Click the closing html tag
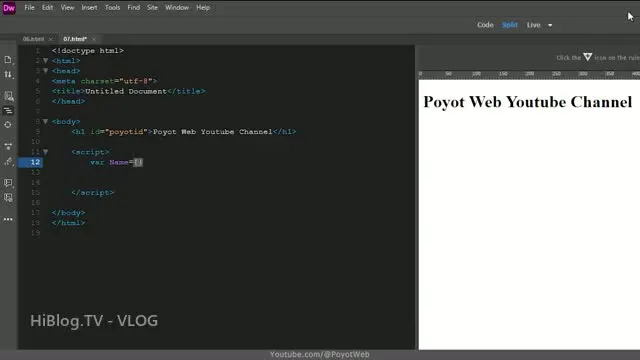 tap(69, 223)
